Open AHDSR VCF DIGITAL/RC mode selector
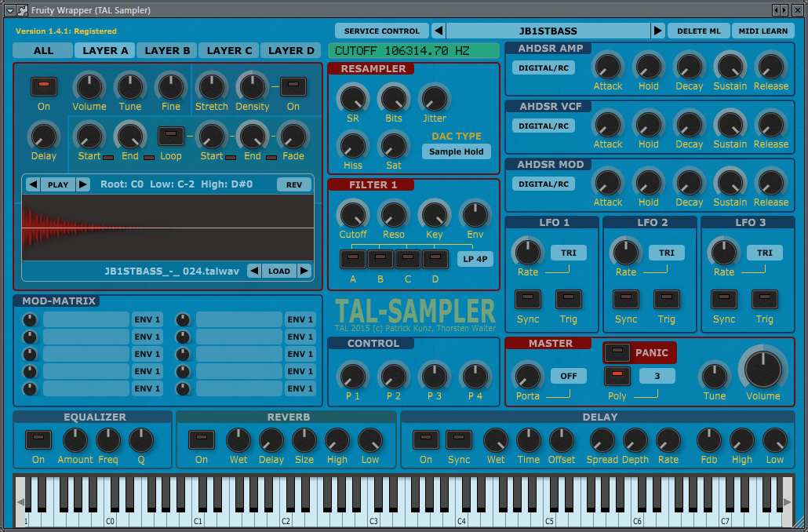The image size is (808, 532). click(543, 126)
